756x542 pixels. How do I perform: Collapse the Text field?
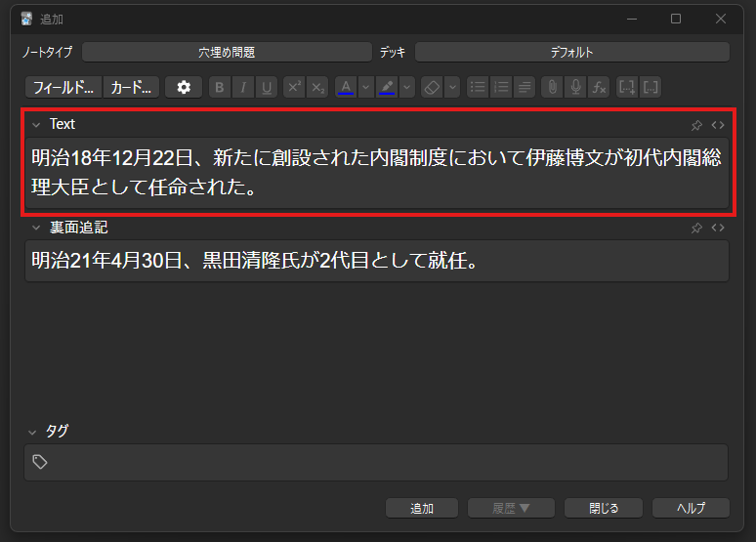[x=36, y=125]
